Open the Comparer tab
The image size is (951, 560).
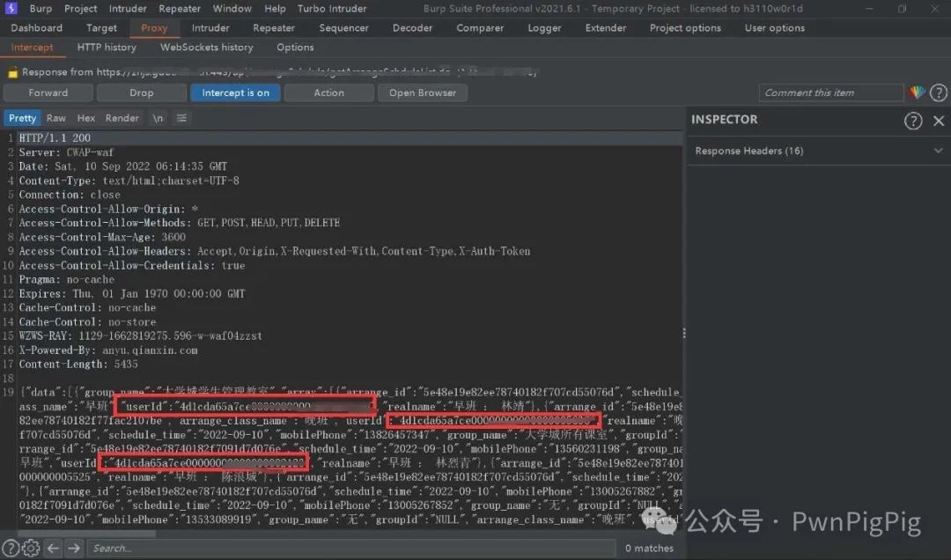[x=480, y=28]
